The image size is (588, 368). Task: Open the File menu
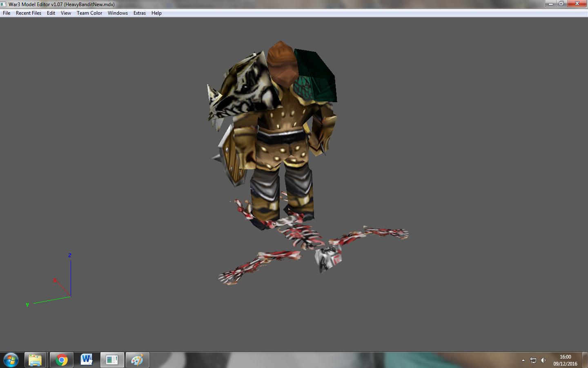(7, 13)
